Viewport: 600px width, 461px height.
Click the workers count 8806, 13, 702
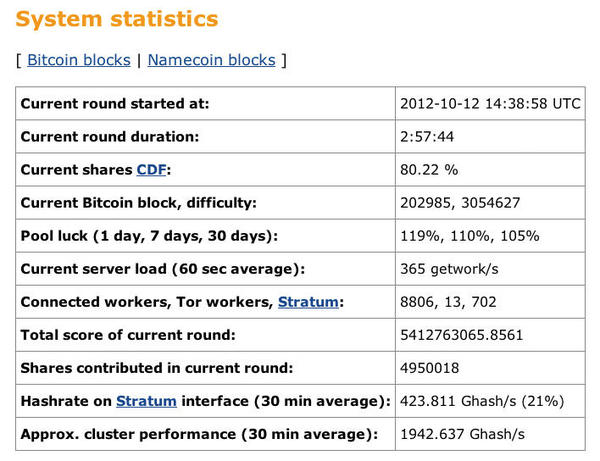448,302
